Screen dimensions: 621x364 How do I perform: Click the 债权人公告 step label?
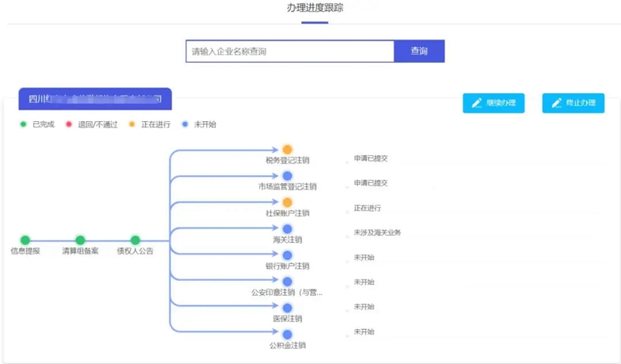point(135,251)
